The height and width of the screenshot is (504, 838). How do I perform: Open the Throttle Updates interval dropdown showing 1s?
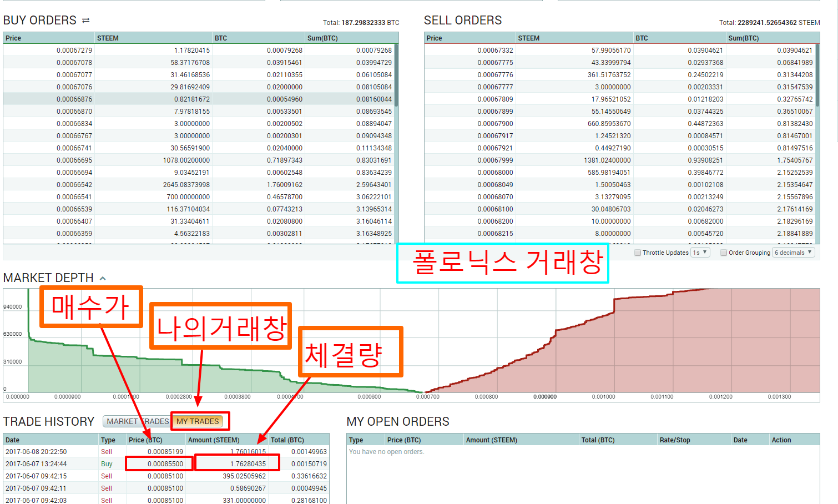pos(700,252)
